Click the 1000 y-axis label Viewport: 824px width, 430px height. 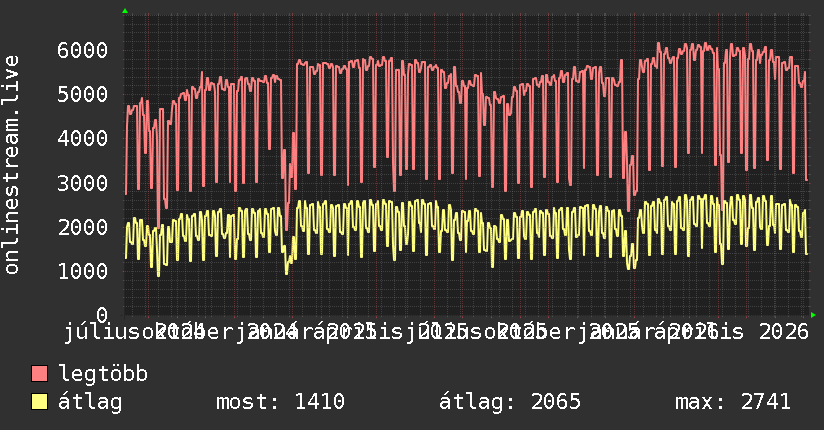point(83,271)
